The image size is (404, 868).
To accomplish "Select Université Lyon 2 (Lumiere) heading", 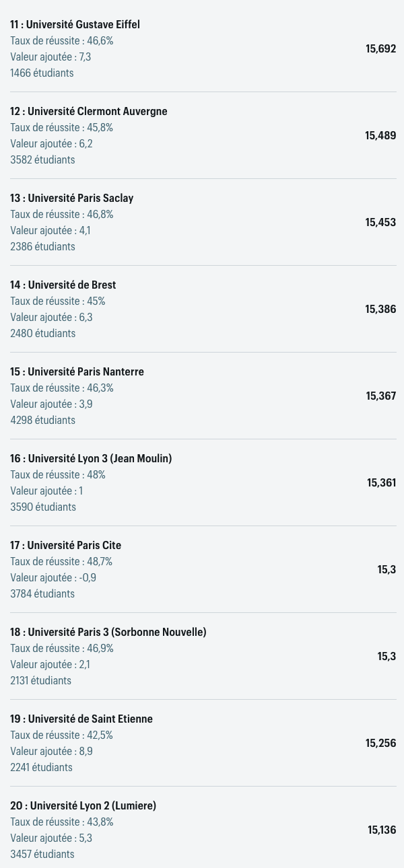I will (83, 806).
